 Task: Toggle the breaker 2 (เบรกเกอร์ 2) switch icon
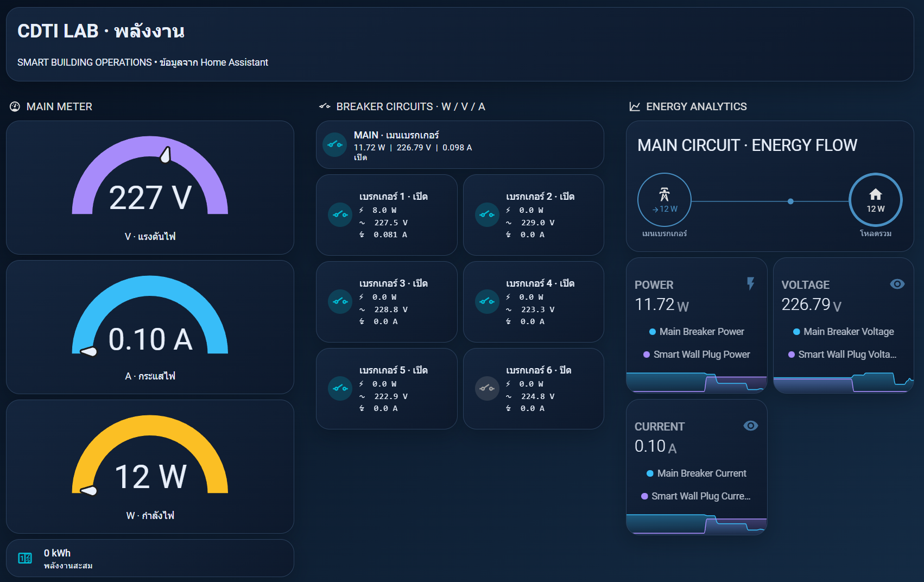[x=487, y=214]
